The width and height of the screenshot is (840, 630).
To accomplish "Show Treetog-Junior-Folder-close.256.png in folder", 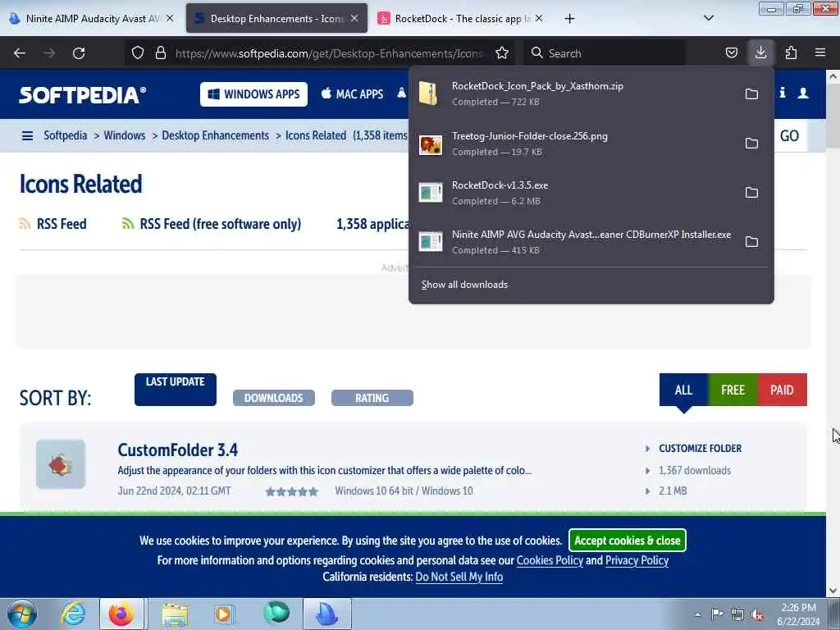I will [751, 144].
